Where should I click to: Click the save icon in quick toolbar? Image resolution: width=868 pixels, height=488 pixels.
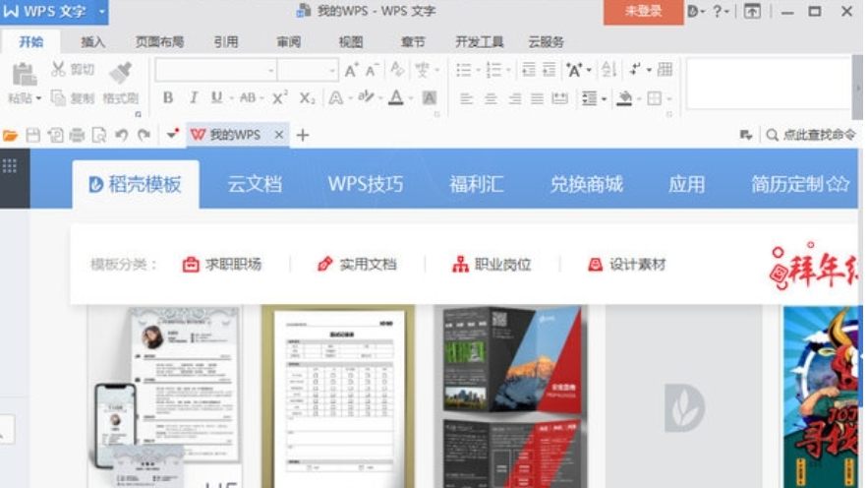[x=32, y=135]
